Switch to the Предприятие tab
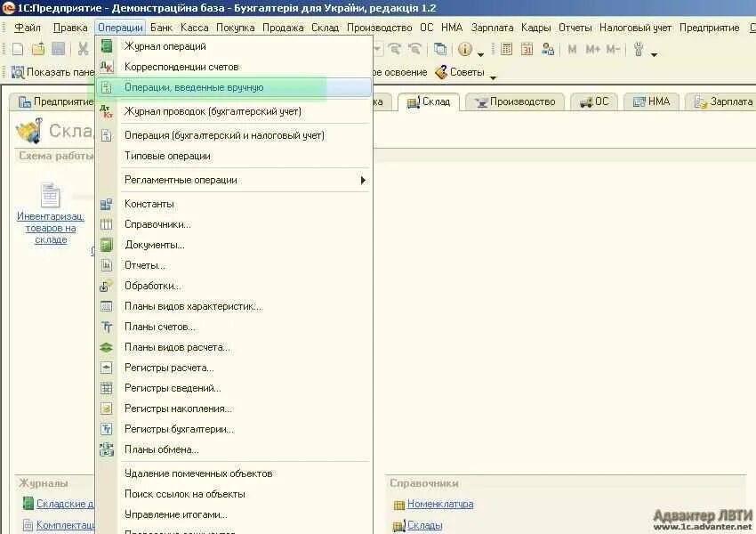Viewport: 756px width, 534px height. 55,101
